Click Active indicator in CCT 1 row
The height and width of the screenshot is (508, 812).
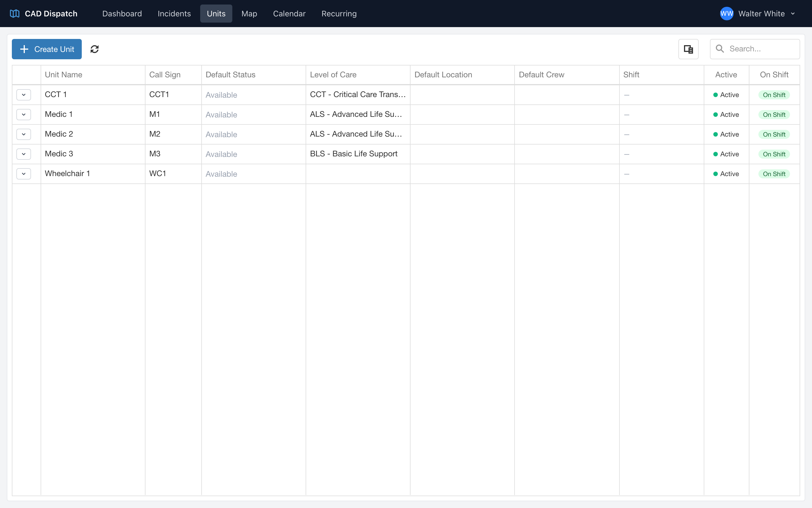pos(726,95)
